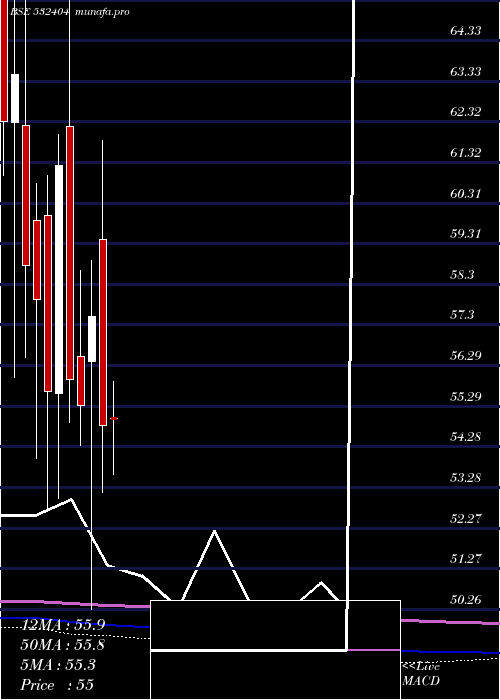
Task: Click the Price : 55 legend text
Action: pos(57,685)
